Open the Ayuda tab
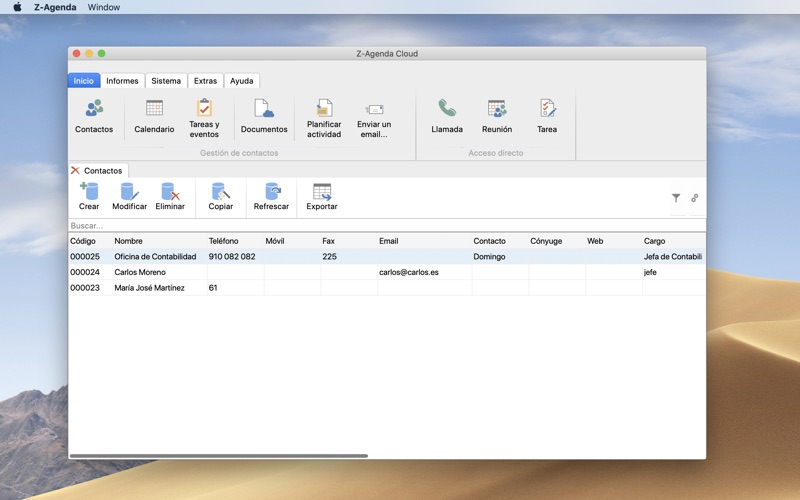The height and width of the screenshot is (500, 800). pos(241,81)
